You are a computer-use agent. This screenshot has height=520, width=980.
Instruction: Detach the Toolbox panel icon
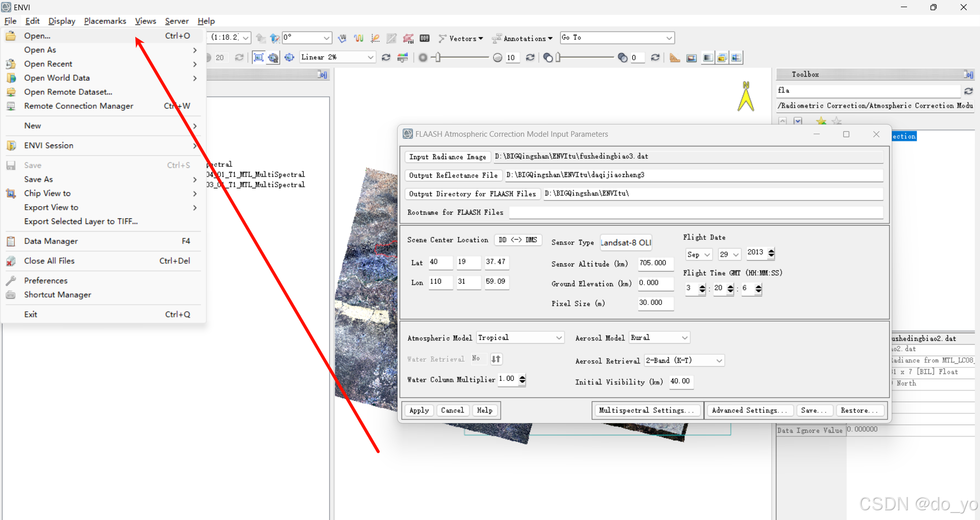point(968,75)
